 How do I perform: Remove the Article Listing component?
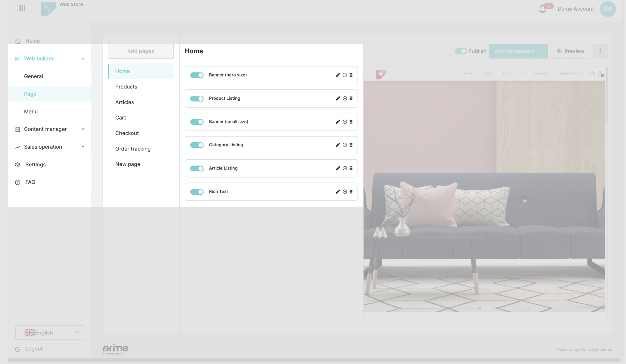pyautogui.click(x=345, y=168)
